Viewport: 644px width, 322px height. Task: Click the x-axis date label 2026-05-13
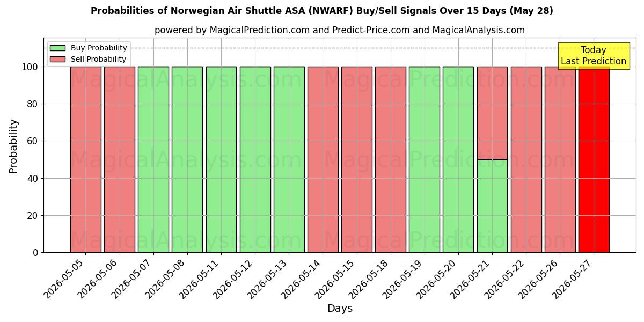tap(269, 279)
